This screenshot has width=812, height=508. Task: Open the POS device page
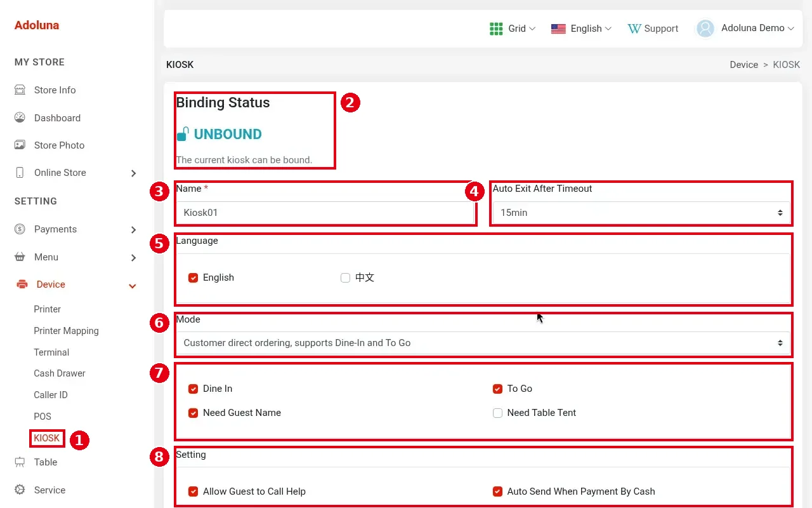(x=43, y=417)
